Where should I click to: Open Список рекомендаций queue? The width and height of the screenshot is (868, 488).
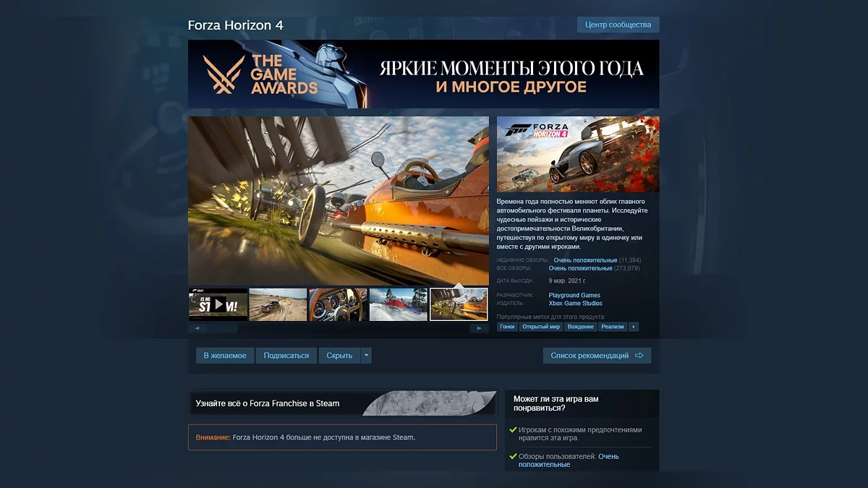pos(597,355)
